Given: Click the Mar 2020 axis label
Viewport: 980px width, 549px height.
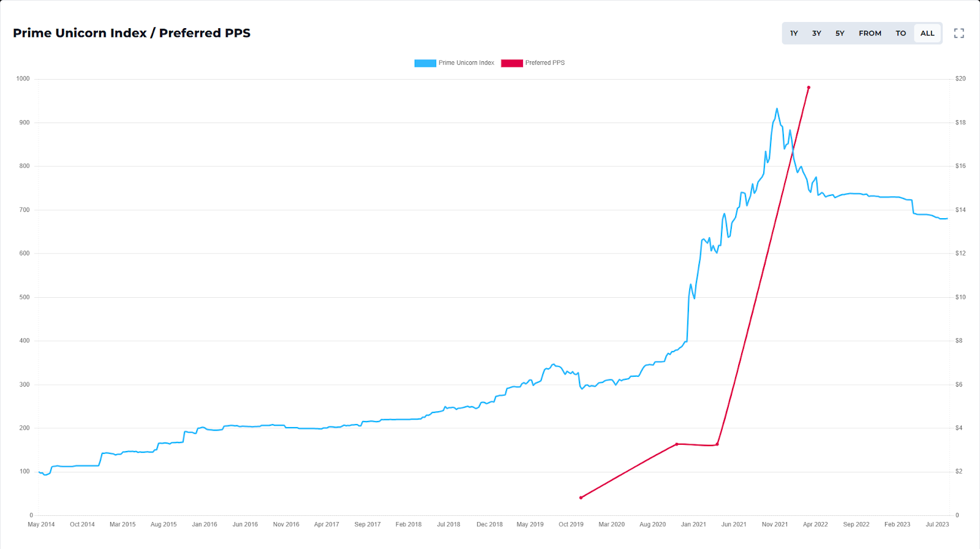Looking at the screenshot, I should [x=611, y=524].
